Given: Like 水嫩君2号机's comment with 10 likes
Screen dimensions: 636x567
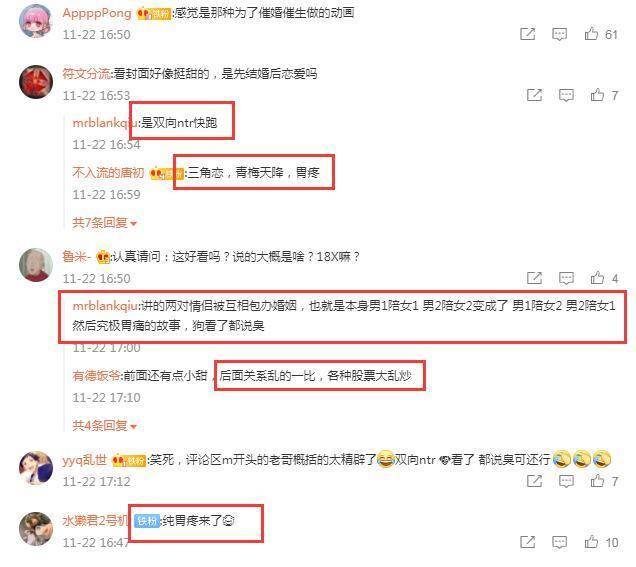Looking at the screenshot, I should pos(591,542).
